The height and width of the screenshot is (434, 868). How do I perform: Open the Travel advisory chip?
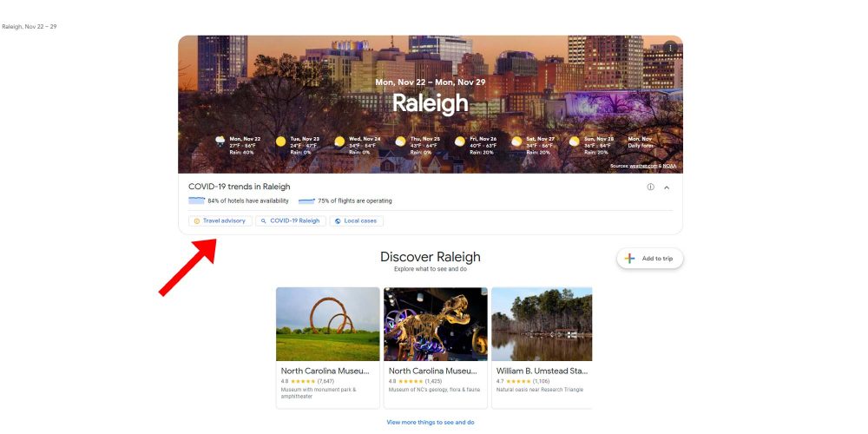[220, 221]
